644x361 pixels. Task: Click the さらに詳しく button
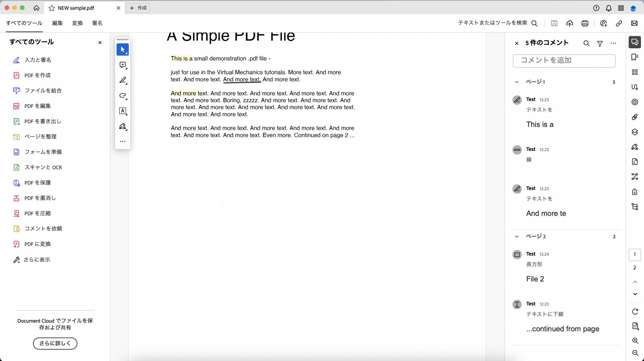(55, 343)
